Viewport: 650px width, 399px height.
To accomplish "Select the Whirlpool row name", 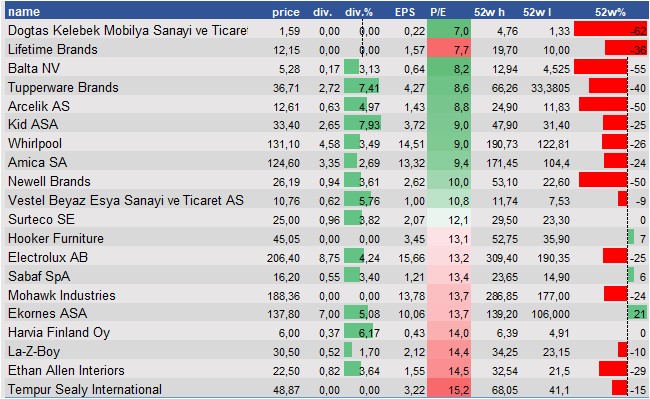I will [35, 143].
